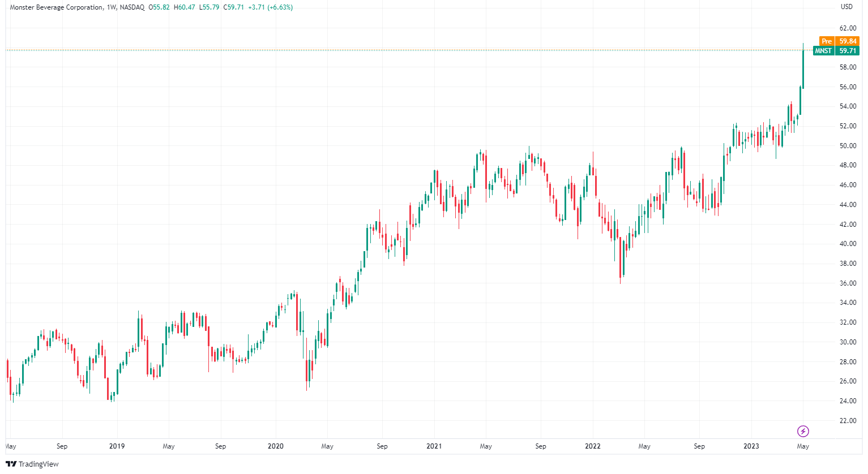The image size is (868, 474).
Task: Click the 2020 label on time axis
Action: [275, 446]
